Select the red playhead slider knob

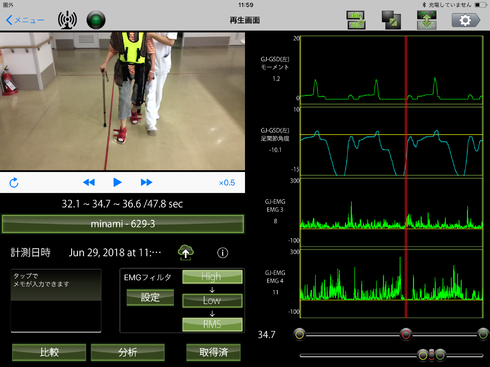[x=406, y=334]
